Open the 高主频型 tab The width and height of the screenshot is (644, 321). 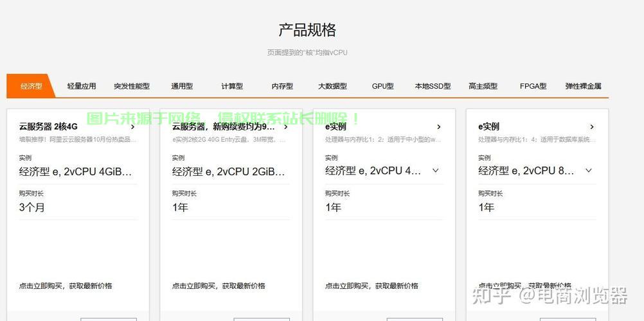point(483,86)
